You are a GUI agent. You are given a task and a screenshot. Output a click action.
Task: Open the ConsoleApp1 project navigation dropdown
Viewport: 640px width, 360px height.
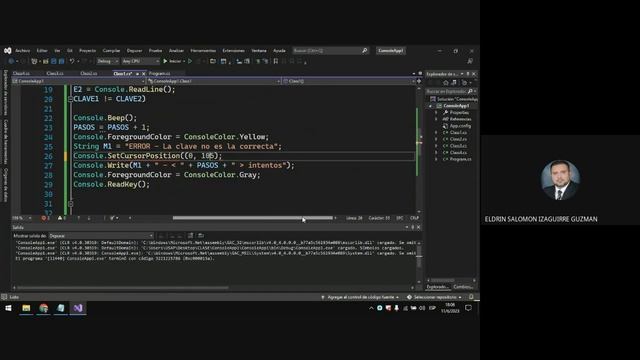click(78, 81)
